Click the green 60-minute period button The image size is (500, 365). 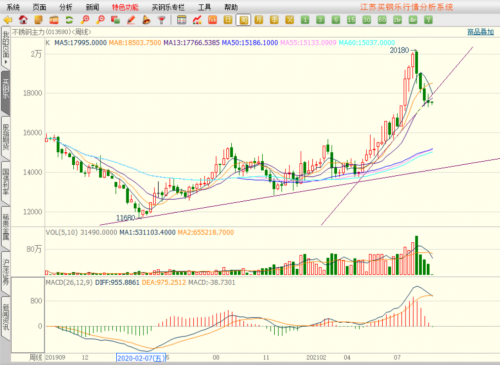pos(382,20)
